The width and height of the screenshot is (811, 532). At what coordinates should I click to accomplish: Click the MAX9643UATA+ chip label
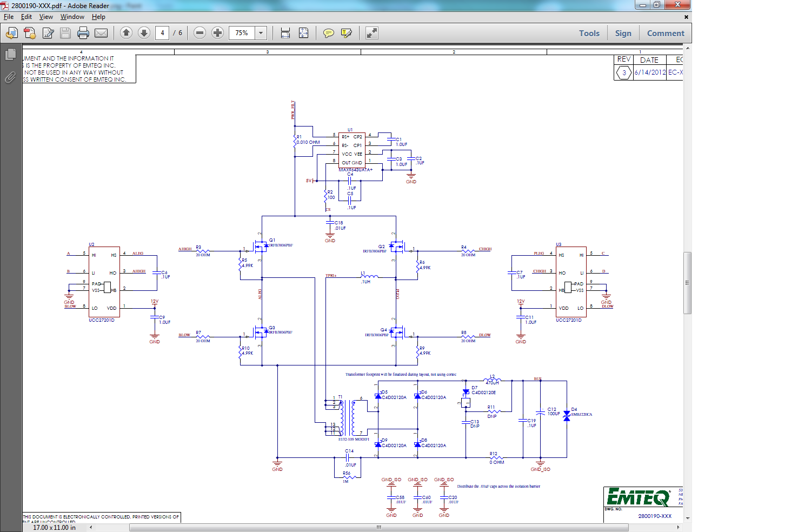(356, 170)
